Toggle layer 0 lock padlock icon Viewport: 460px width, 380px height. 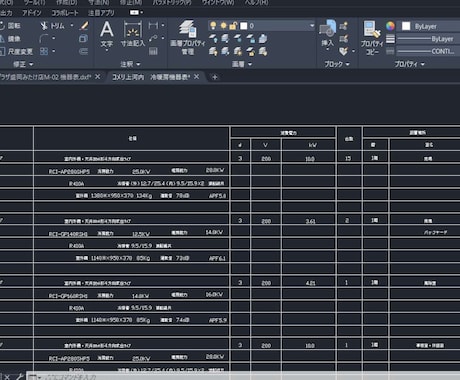[x=233, y=26]
